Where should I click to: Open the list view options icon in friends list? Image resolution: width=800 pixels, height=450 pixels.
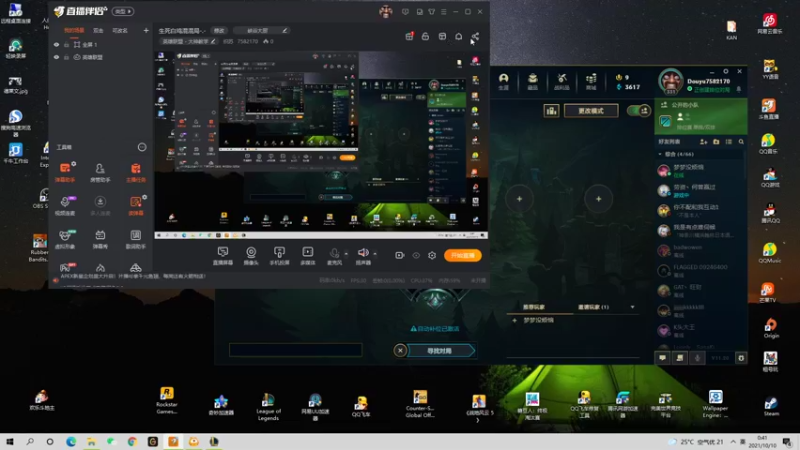coord(729,141)
